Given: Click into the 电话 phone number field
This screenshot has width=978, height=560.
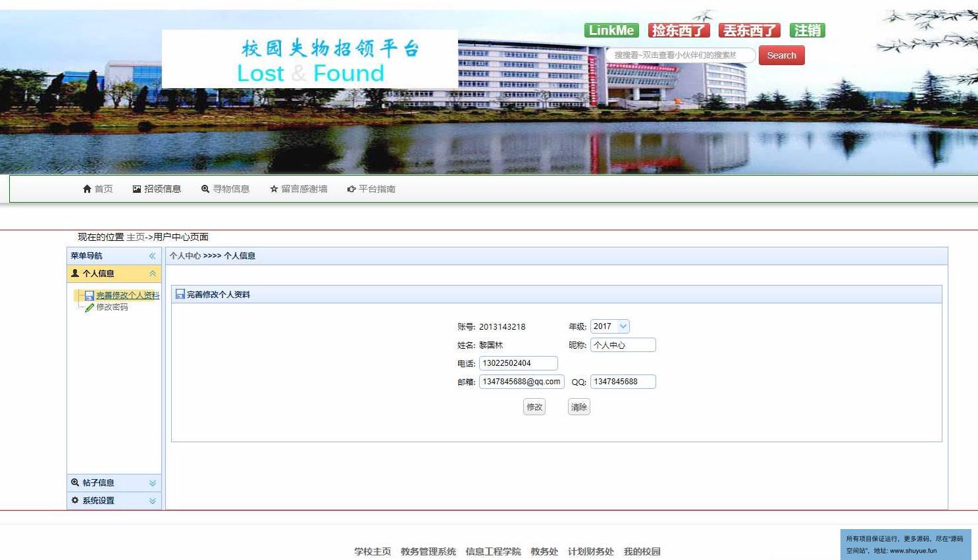Looking at the screenshot, I should 518,363.
